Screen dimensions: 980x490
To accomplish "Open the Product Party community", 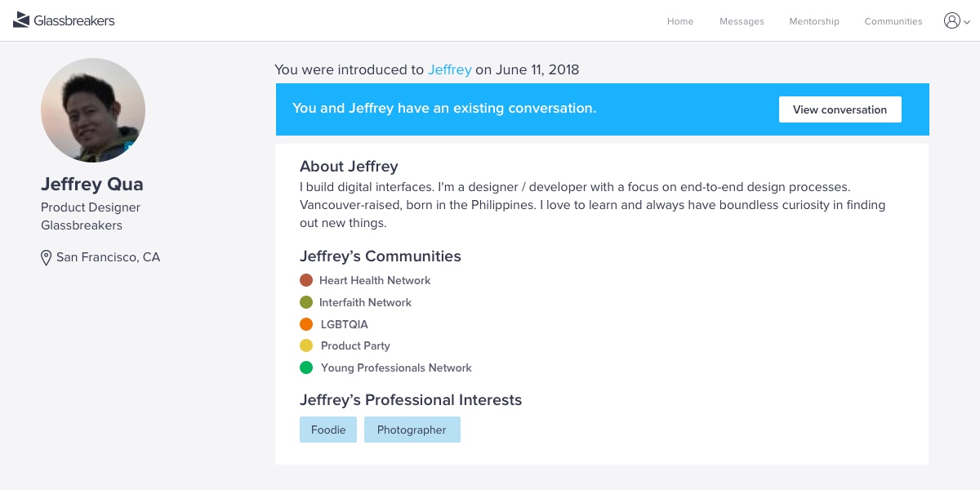I will 355,345.
